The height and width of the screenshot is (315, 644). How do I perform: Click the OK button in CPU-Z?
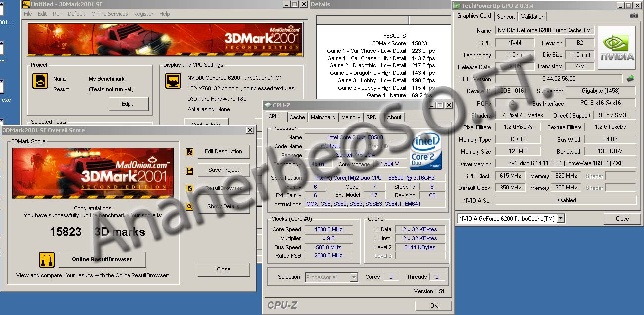[x=434, y=306]
